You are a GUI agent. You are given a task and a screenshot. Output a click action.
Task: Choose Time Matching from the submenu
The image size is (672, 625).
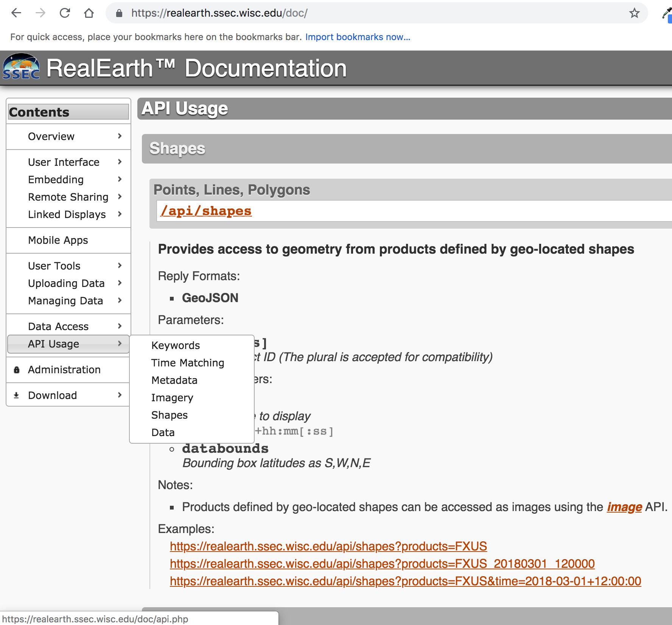pyautogui.click(x=192, y=363)
